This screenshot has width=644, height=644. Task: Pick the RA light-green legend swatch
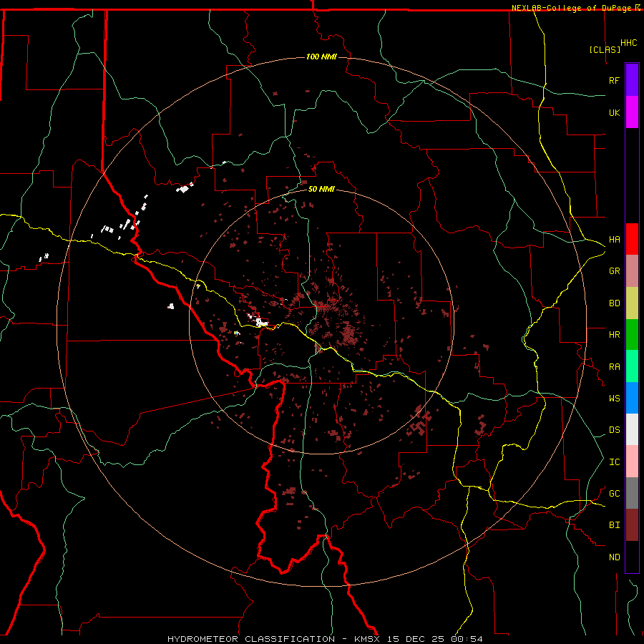pos(632,366)
